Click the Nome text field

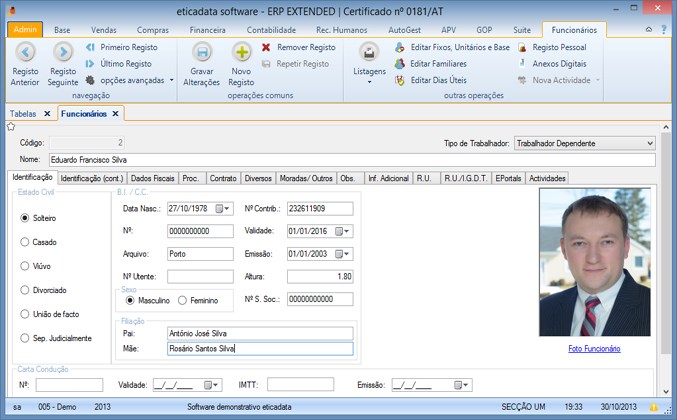coord(350,159)
